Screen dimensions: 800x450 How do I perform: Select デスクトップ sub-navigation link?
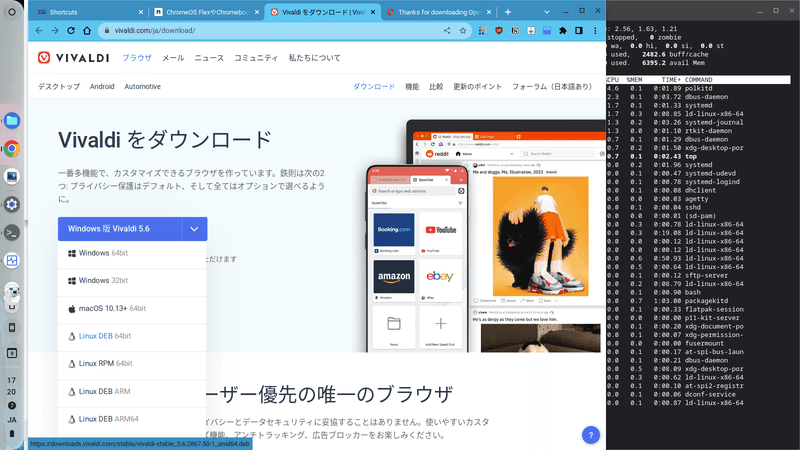[59, 87]
